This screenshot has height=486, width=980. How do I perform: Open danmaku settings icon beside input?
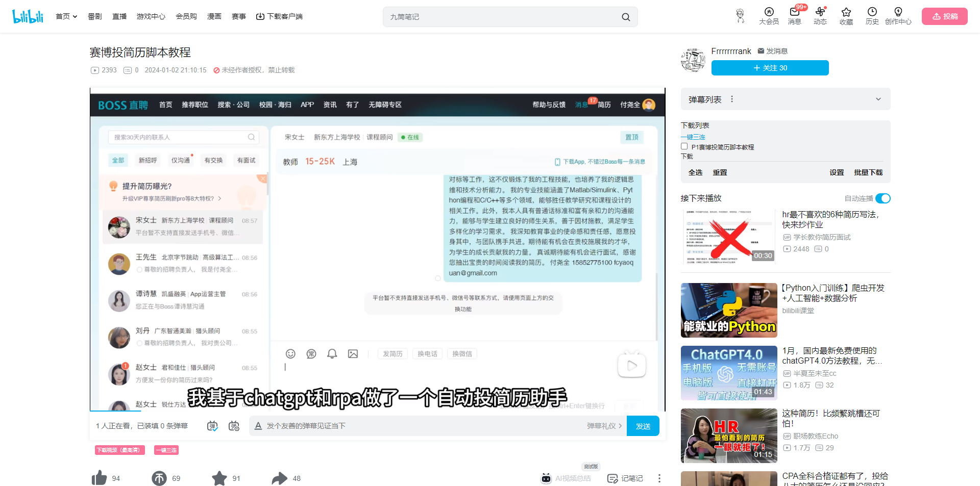tap(234, 426)
